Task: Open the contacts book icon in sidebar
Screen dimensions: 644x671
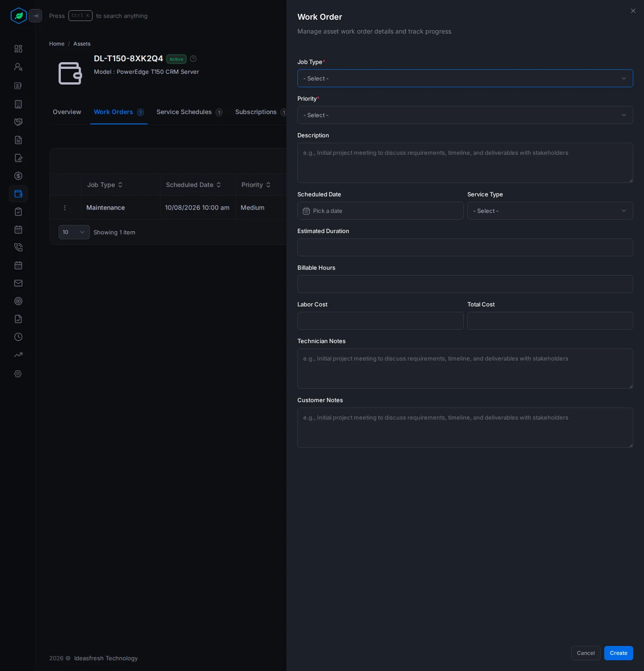Action: point(18,85)
